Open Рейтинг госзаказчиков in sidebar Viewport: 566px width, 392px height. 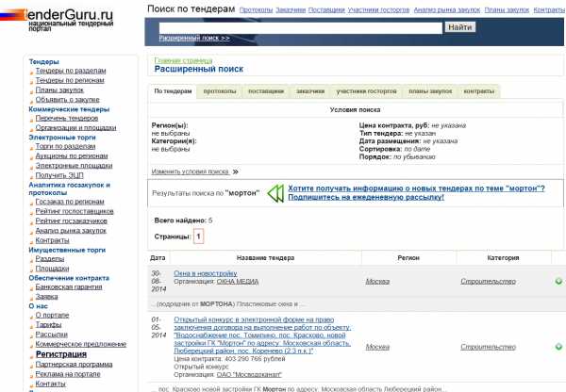[x=71, y=220]
